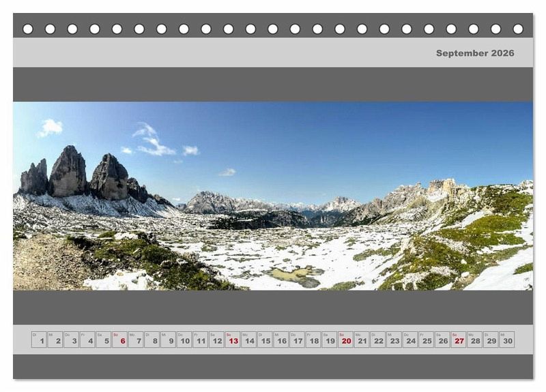
Task: Choose red Sunday 20 date cell
Action: pos(345,340)
